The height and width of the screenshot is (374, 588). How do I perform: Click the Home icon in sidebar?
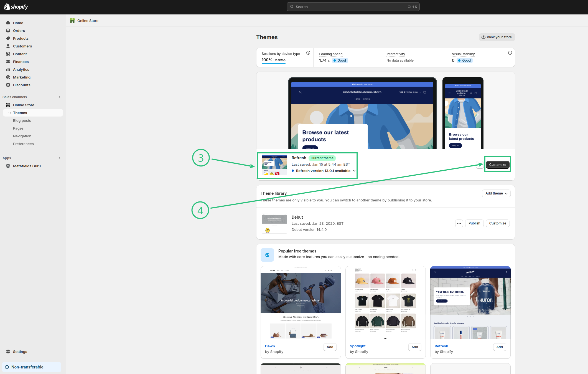8,23
